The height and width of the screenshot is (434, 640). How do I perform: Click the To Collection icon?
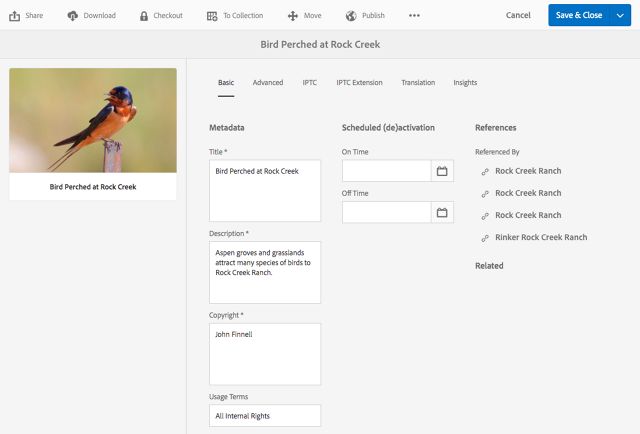coord(211,16)
